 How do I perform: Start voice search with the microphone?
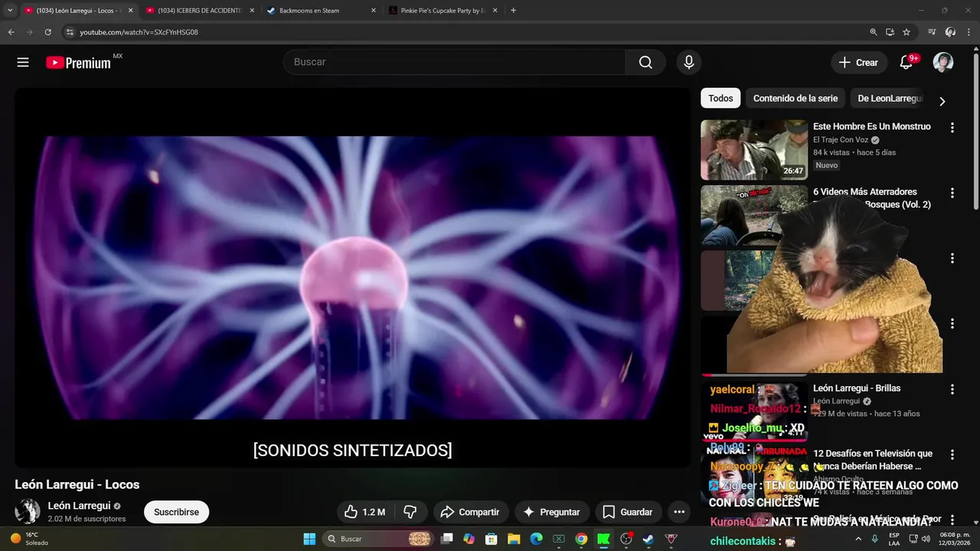coord(689,63)
